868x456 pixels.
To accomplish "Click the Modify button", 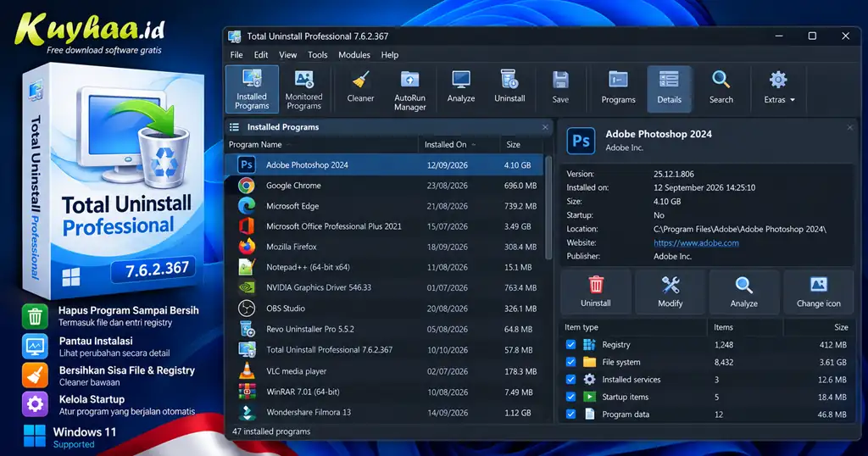I will click(670, 292).
